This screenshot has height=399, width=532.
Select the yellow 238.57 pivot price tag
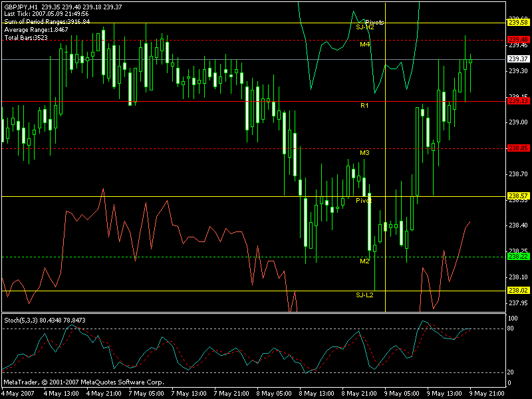tap(518, 196)
